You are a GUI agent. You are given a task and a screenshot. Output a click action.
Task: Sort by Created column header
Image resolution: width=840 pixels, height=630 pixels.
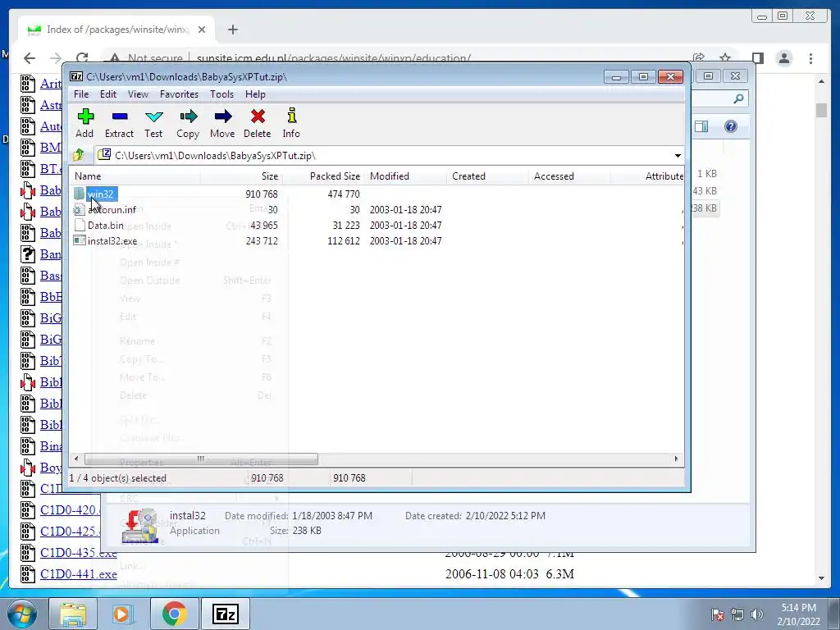pyautogui.click(x=487, y=176)
